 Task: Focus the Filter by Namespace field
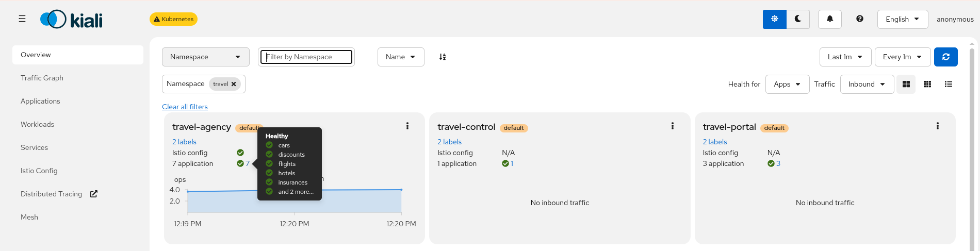pos(306,57)
